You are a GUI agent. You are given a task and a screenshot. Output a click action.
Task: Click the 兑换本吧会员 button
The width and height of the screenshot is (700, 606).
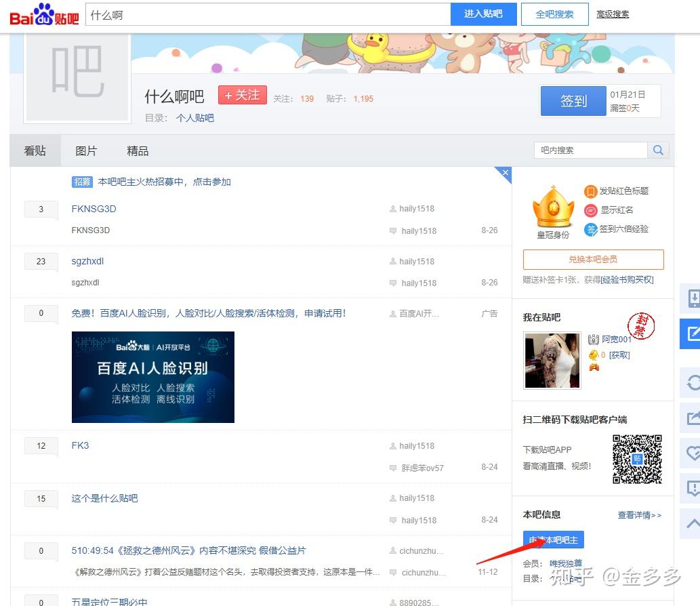(x=594, y=260)
